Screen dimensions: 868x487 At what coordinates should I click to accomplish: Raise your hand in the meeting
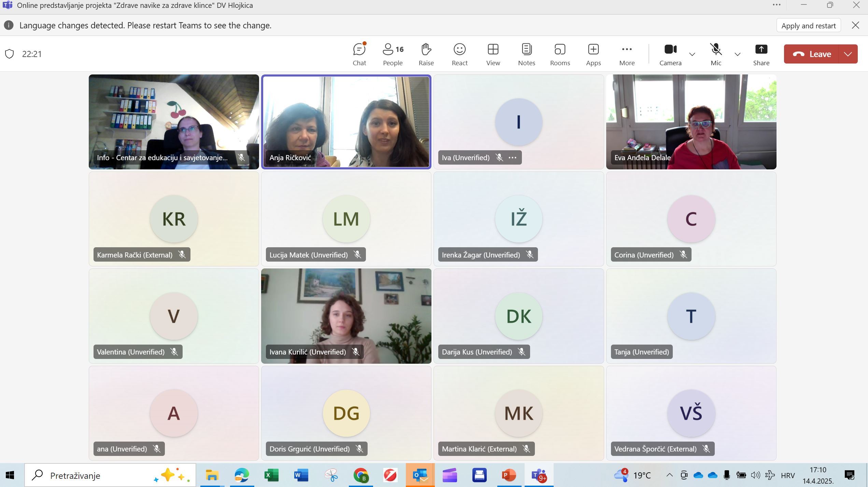(426, 54)
